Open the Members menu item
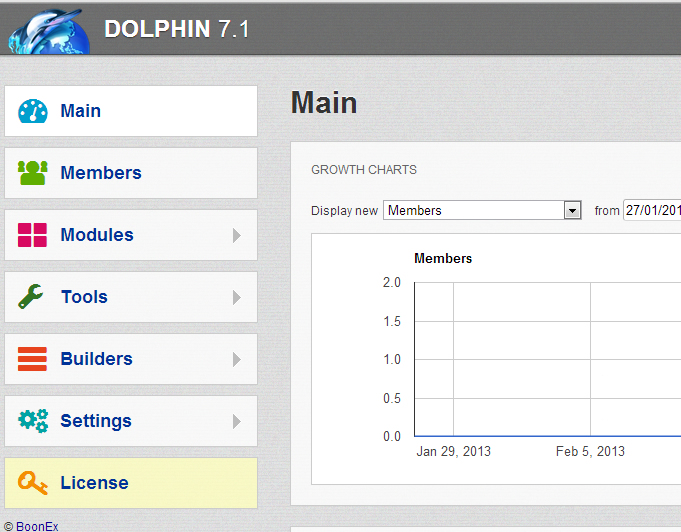The image size is (681, 532). [x=131, y=173]
